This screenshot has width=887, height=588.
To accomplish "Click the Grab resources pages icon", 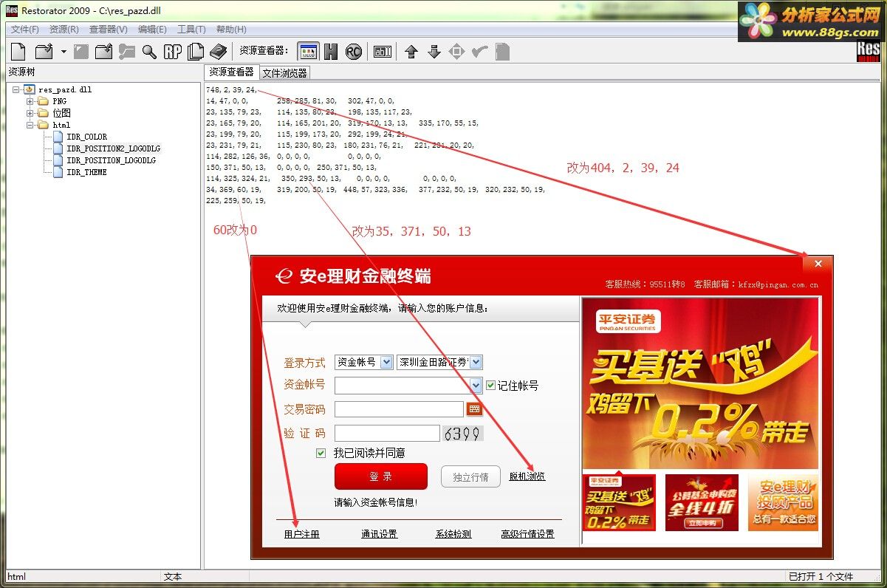I will click(196, 52).
